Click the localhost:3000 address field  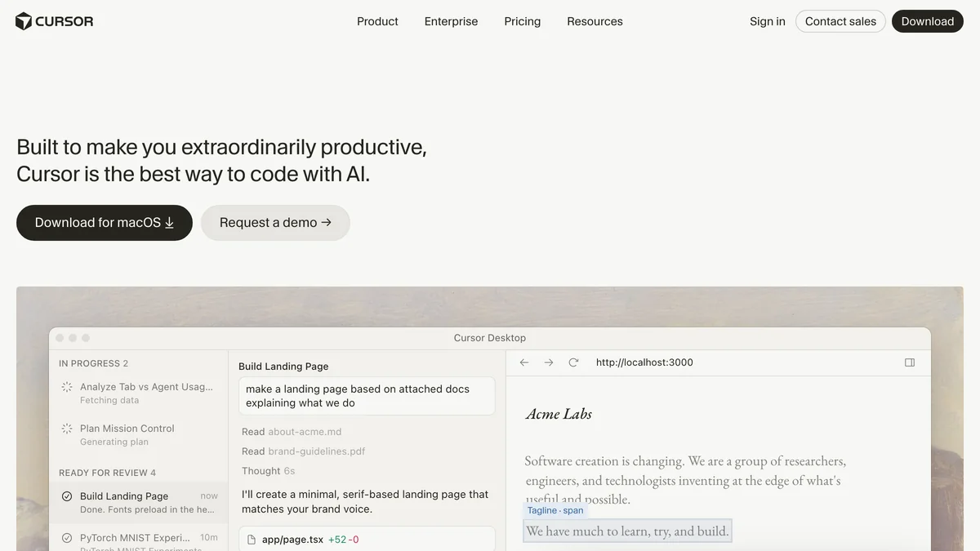click(644, 362)
